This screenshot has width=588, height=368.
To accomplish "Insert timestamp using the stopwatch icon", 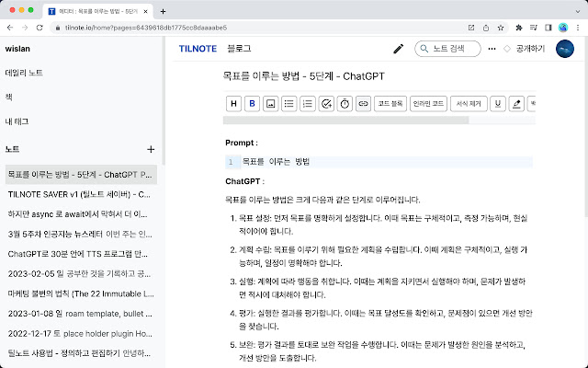I will point(345,104).
